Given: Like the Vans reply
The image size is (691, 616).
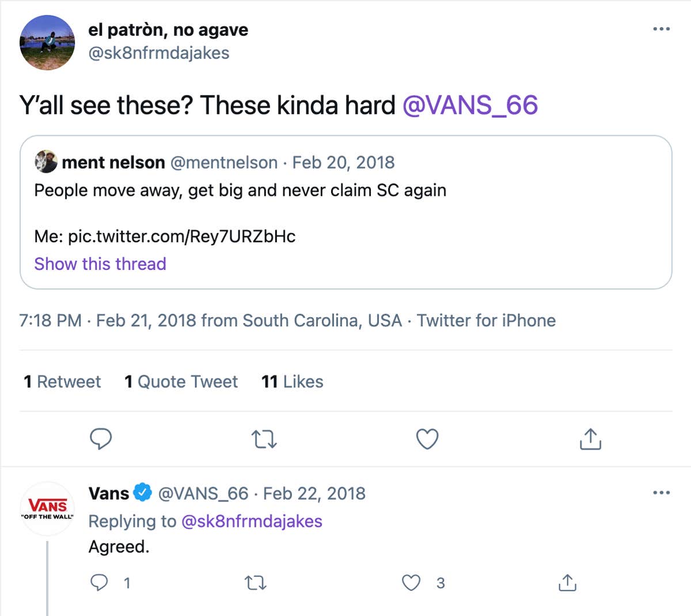Looking at the screenshot, I should [x=411, y=583].
